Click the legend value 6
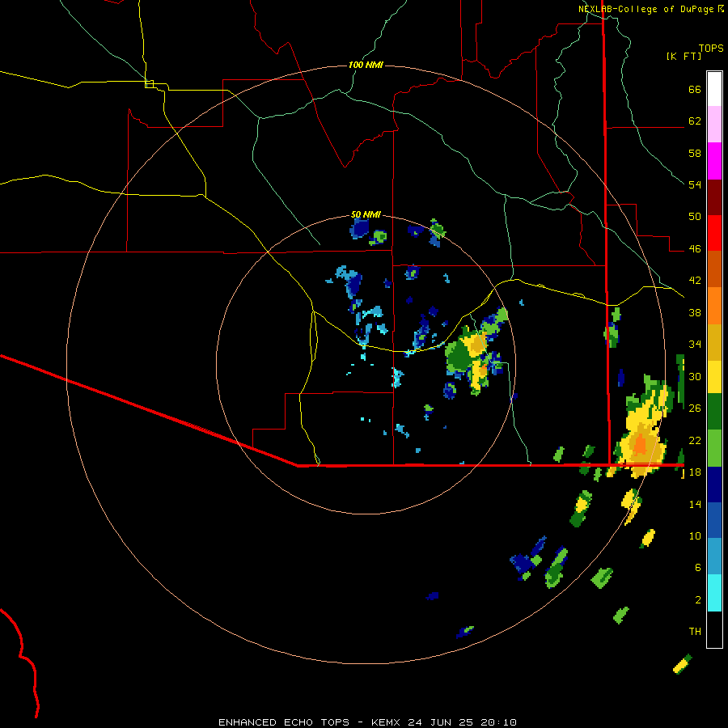 point(698,567)
